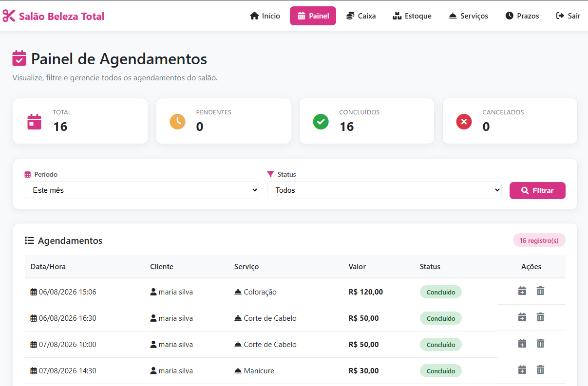Select the Painel navigation tab
The image size is (588, 386).
(x=313, y=16)
